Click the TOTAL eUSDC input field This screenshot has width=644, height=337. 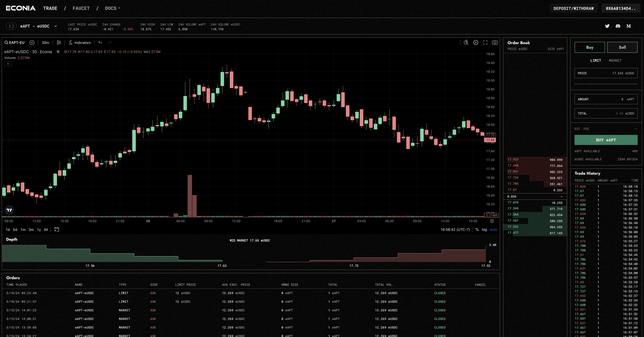click(606, 113)
